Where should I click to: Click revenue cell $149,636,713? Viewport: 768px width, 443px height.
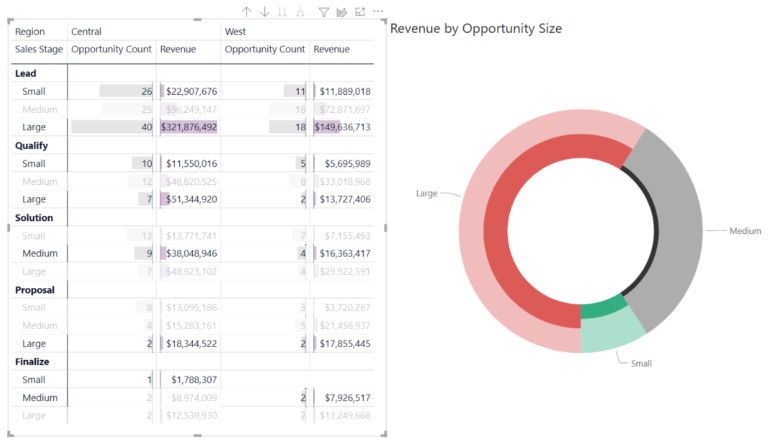[x=342, y=127]
